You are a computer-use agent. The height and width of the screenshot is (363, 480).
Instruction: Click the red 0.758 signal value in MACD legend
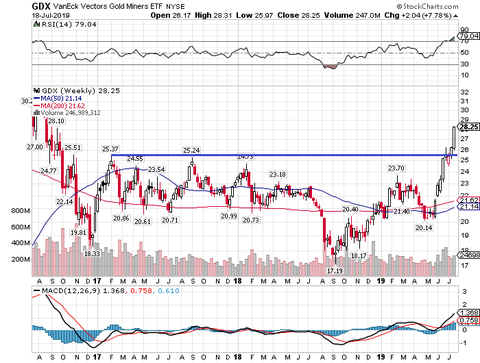141,291
